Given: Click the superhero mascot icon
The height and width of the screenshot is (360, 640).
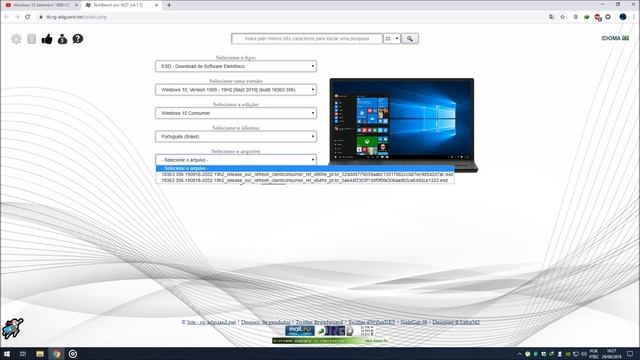Looking at the screenshot, I should pyautogui.click(x=13, y=328).
